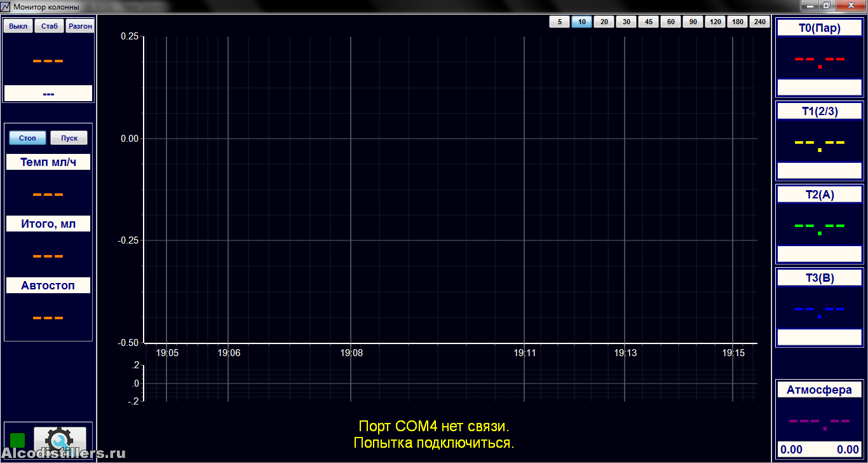Activate the Пуск button

tap(69, 138)
